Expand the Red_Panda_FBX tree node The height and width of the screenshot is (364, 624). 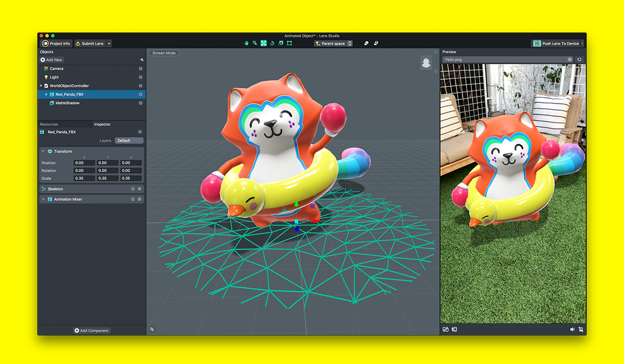[x=46, y=95]
